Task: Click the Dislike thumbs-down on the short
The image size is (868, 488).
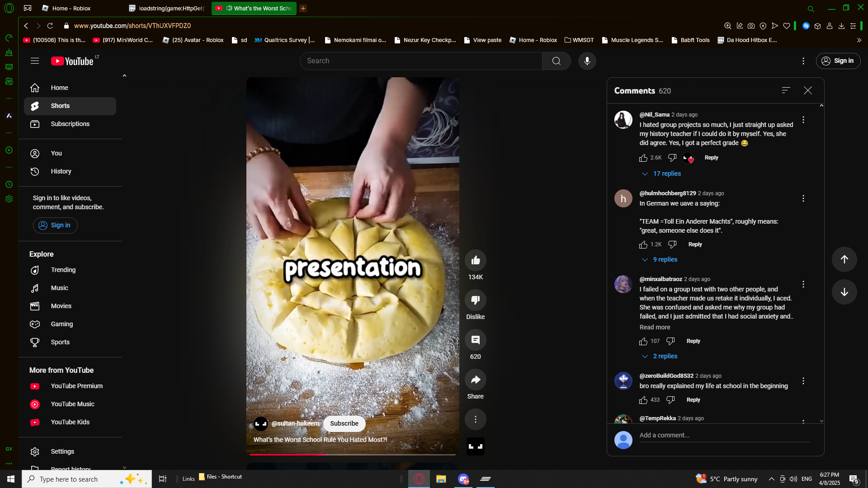Action: tap(475, 300)
